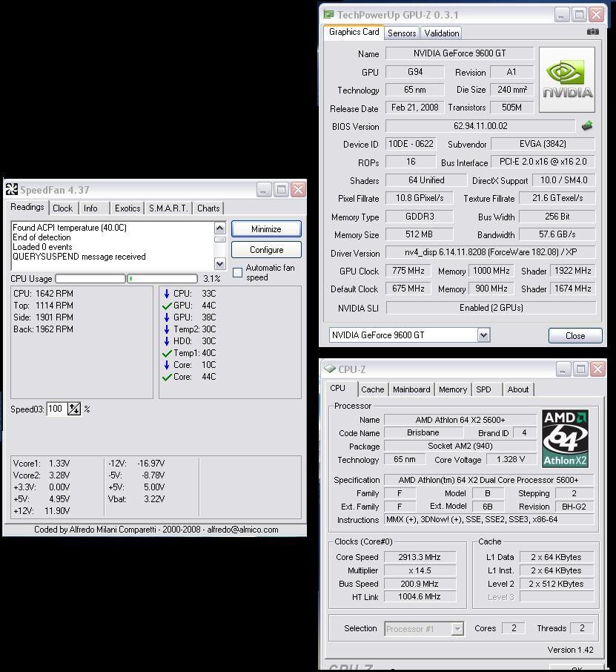This screenshot has width=616, height=672.
Task: Click the +12V 11.90V voltage reading
Action: (42, 511)
